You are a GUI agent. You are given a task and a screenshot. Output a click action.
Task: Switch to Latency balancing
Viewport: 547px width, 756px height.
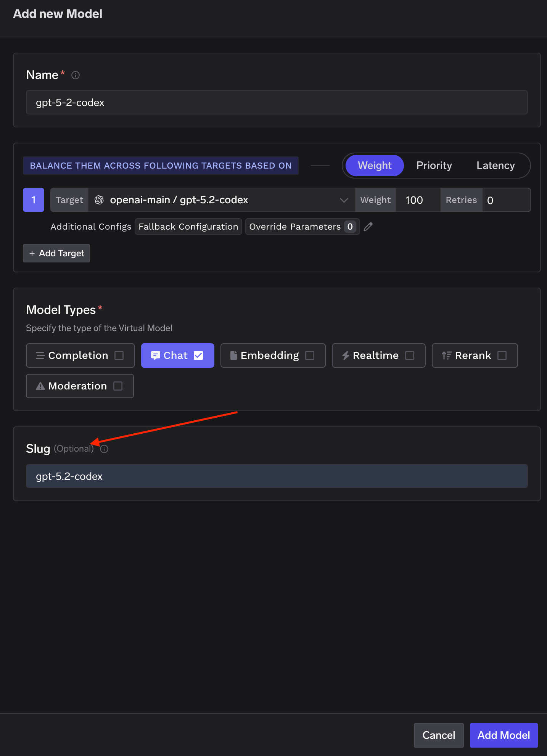pyautogui.click(x=496, y=166)
